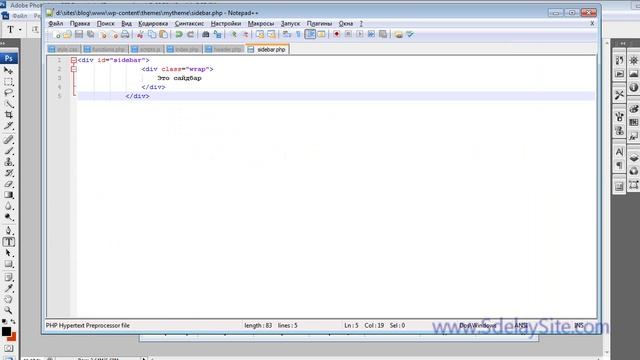Switch to the index.php tab

click(x=183, y=49)
